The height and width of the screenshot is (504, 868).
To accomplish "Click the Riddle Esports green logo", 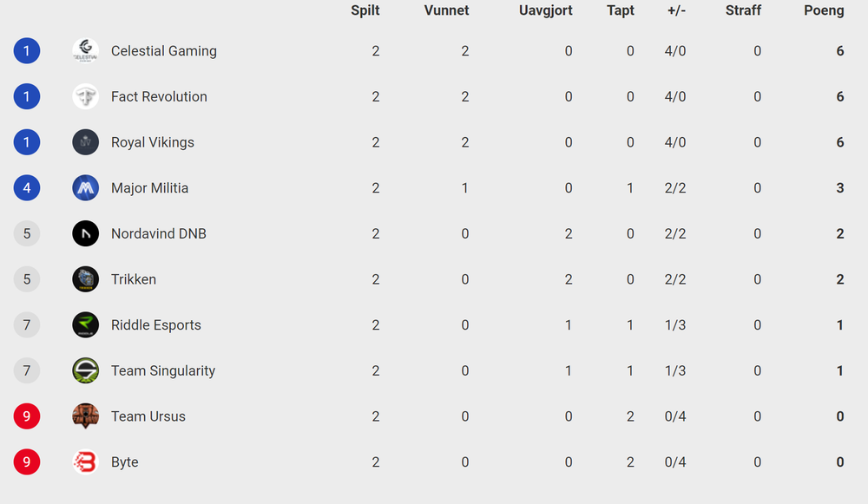I will point(85,324).
